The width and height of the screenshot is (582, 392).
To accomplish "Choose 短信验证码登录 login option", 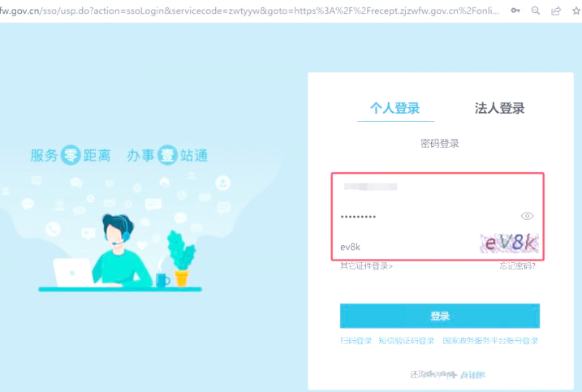I will pyautogui.click(x=407, y=341).
